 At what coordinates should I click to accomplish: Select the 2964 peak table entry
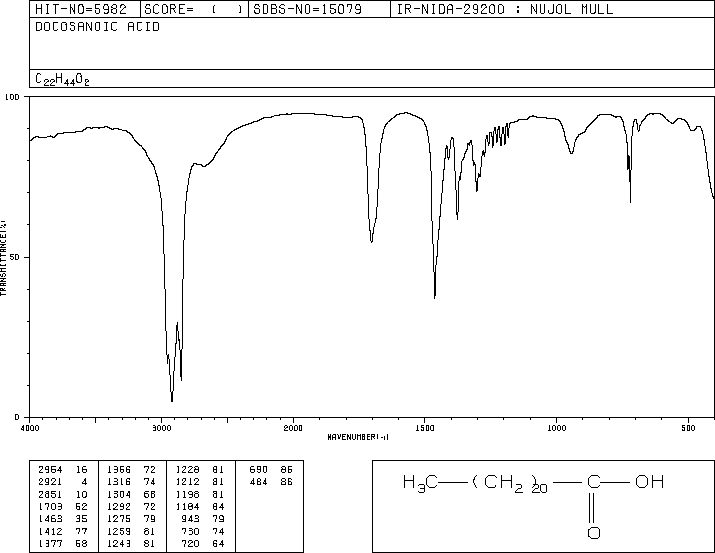[63, 470]
